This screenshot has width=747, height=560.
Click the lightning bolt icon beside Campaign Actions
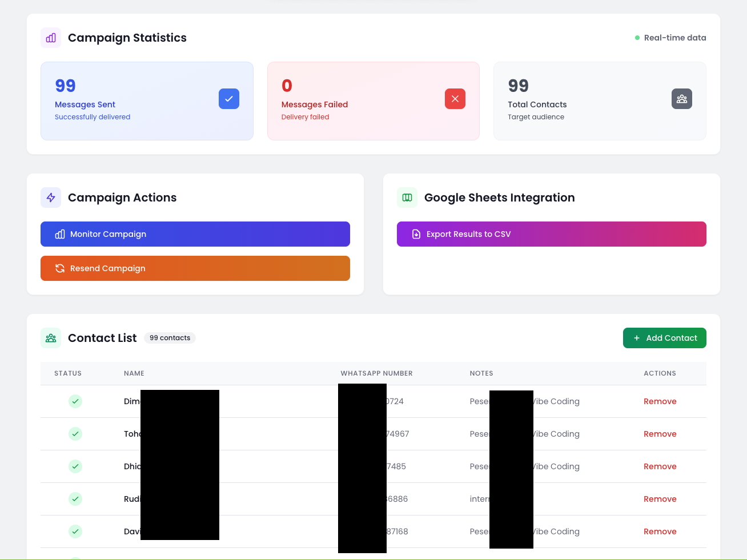pyautogui.click(x=50, y=198)
